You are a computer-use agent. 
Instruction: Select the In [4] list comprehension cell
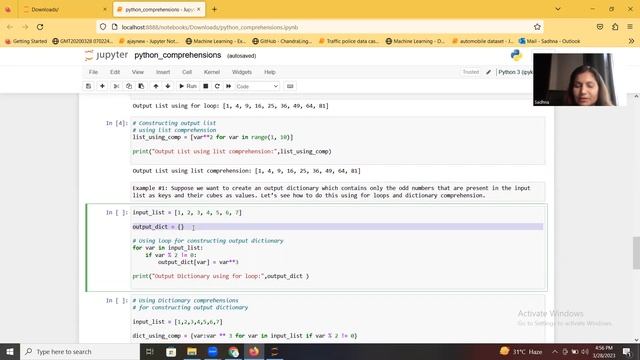tap(338, 140)
